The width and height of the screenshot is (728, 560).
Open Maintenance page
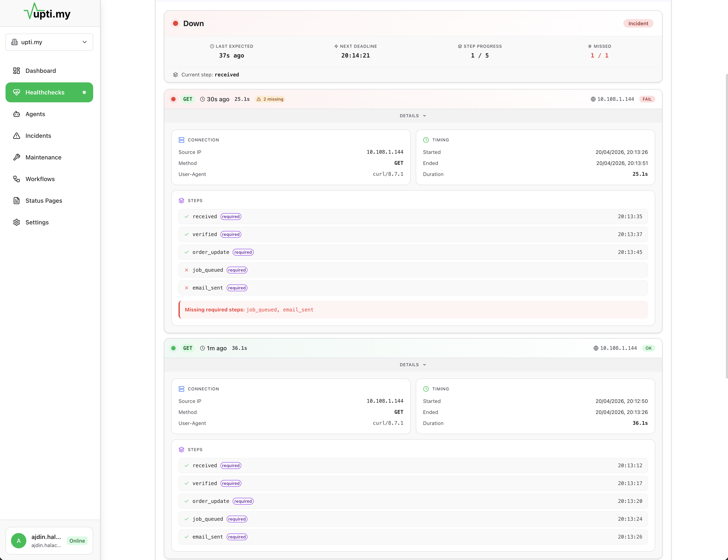tap(49, 157)
